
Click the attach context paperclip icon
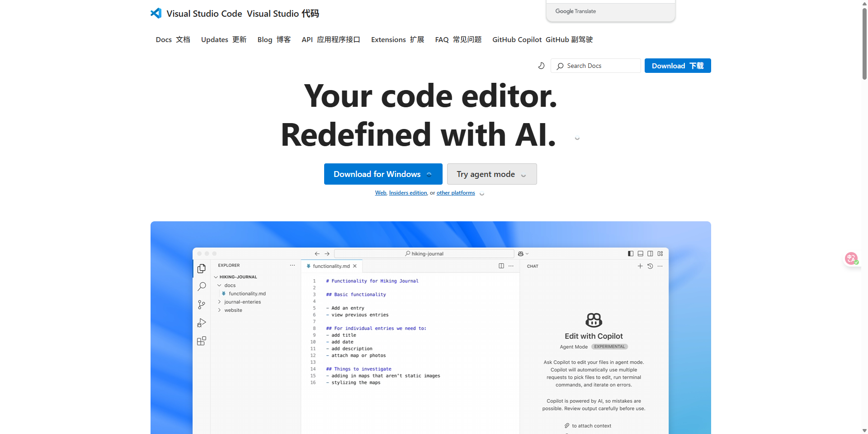567,425
